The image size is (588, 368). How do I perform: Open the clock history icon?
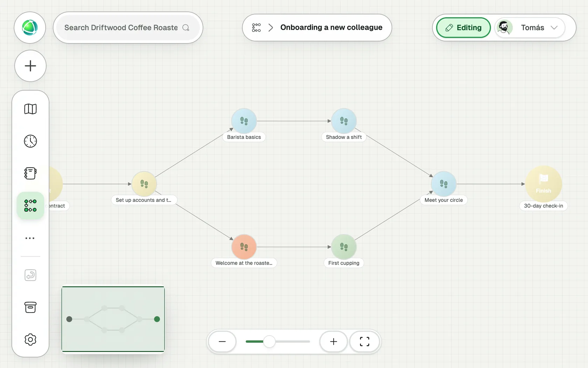pyautogui.click(x=30, y=141)
